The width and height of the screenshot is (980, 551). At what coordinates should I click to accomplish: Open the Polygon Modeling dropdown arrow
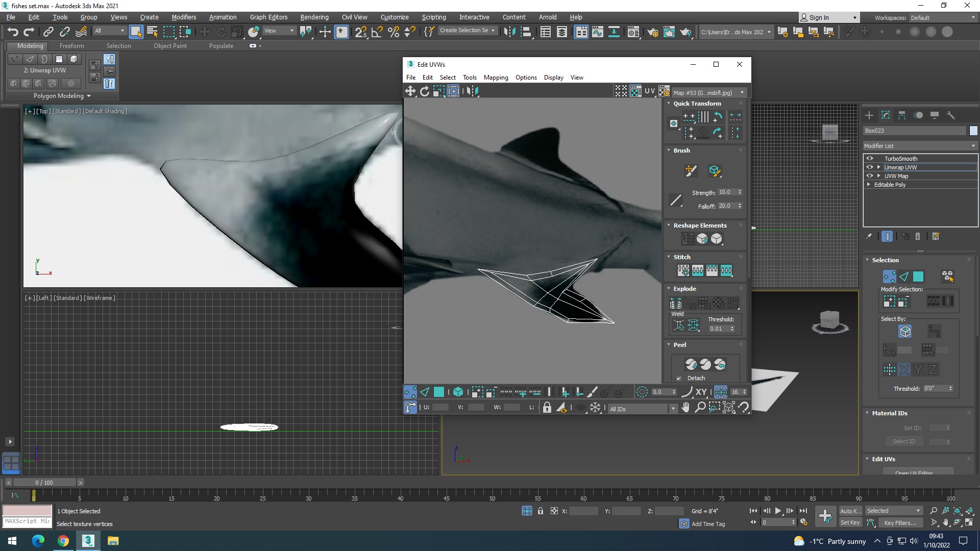coord(89,96)
